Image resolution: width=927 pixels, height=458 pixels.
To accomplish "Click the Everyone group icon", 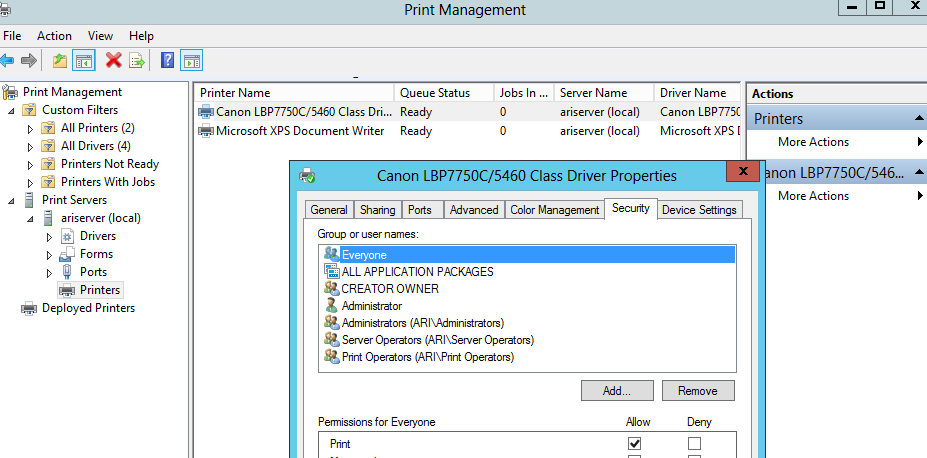I will pos(332,255).
